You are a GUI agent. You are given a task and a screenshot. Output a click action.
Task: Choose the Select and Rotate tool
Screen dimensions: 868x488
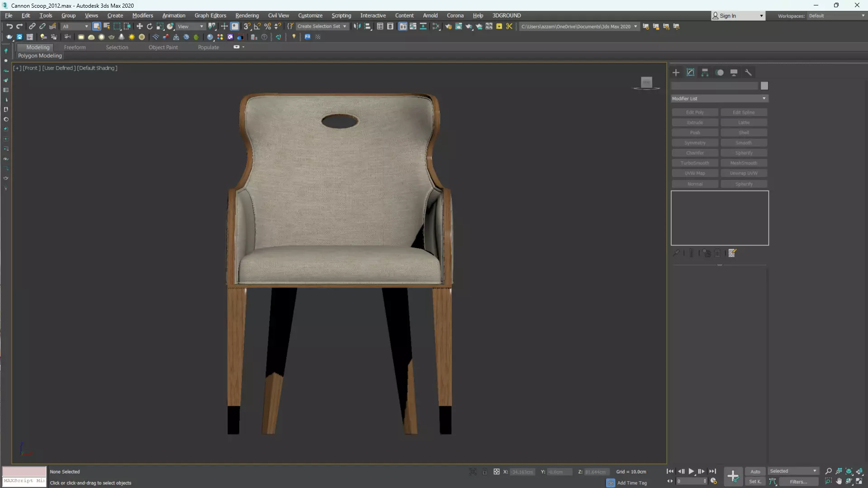[x=150, y=26]
